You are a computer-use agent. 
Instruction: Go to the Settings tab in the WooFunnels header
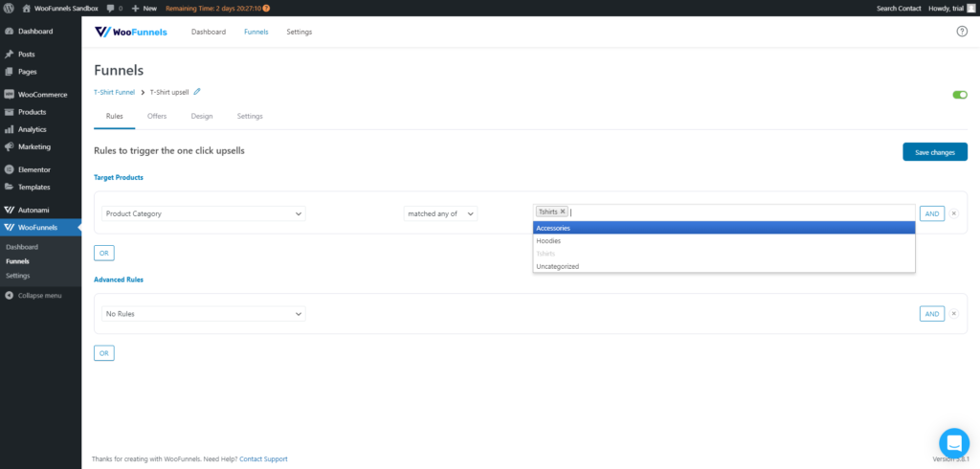pos(300,32)
